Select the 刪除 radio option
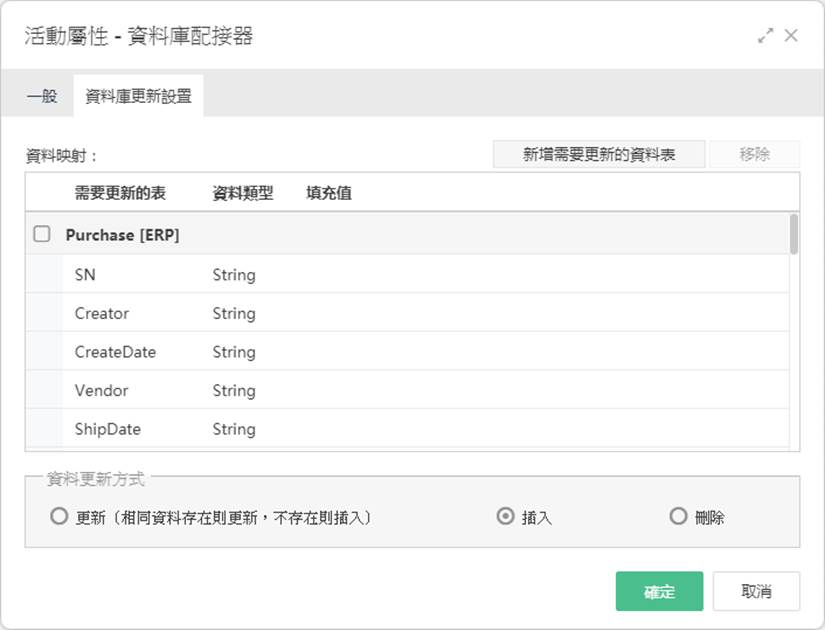This screenshot has width=825, height=630. pos(678,516)
